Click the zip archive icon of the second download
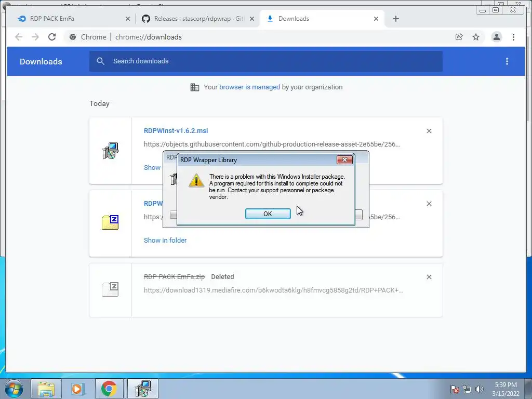532x399 pixels. coord(110,222)
